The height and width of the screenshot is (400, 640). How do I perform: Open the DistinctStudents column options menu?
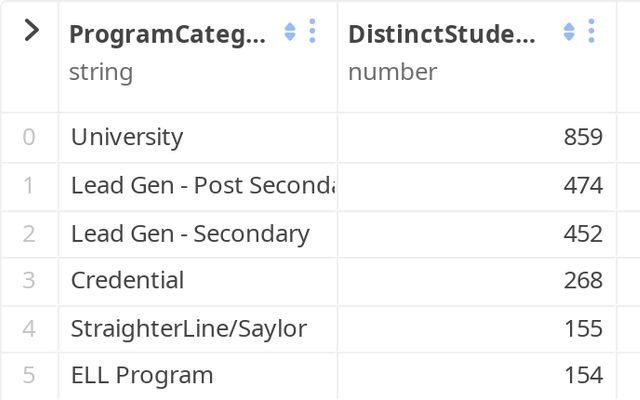591,32
